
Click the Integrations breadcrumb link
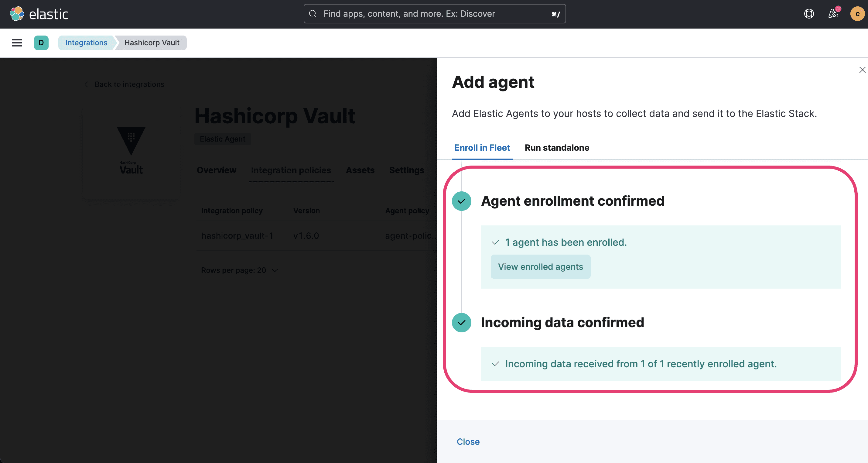tap(87, 43)
